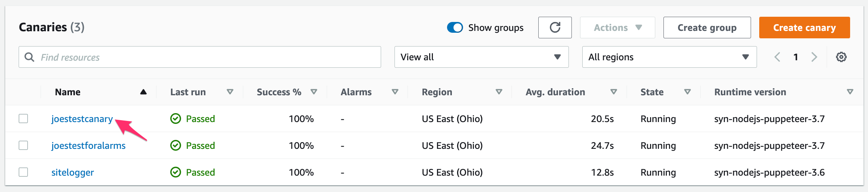Tick the sitelogger row checkbox
868x192 pixels.
click(23, 172)
